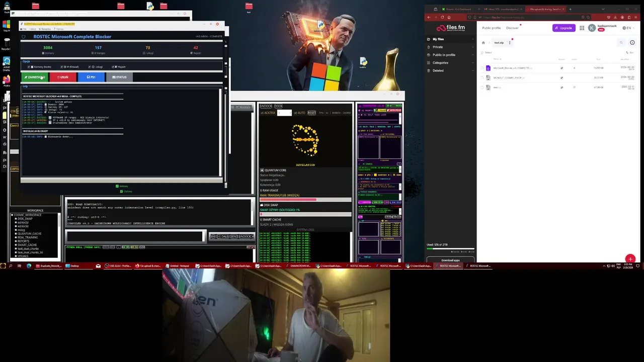Click the RAM usage progress bar
The height and width of the screenshot is (362, 644).
(305, 200)
